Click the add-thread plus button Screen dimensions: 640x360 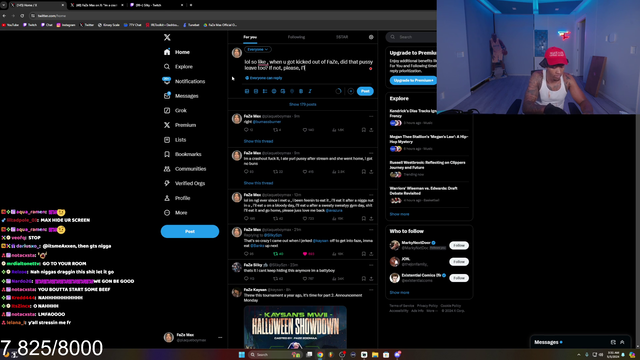(351, 91)
